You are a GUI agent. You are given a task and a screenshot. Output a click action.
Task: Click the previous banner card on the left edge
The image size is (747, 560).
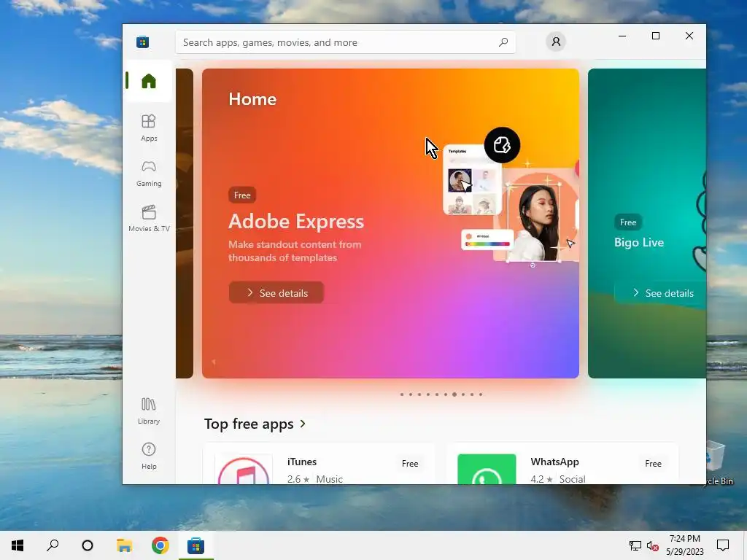[x=185, y=223]
